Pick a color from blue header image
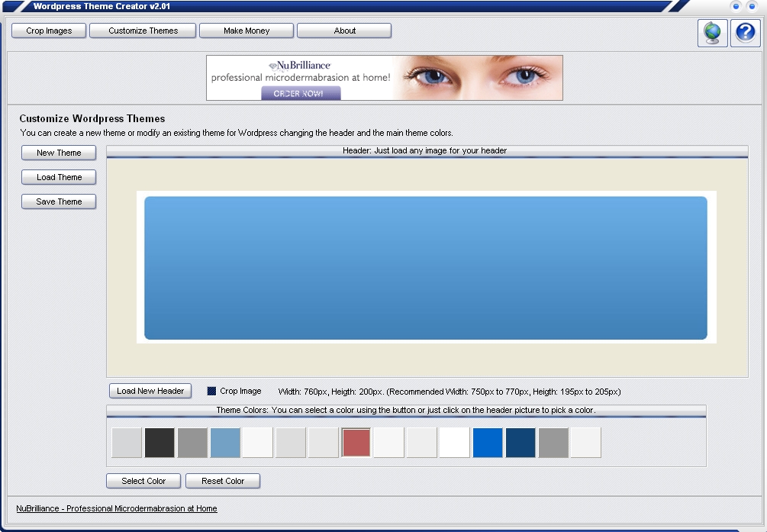Viewport: 767px width, 532px height. click(426, 268)
